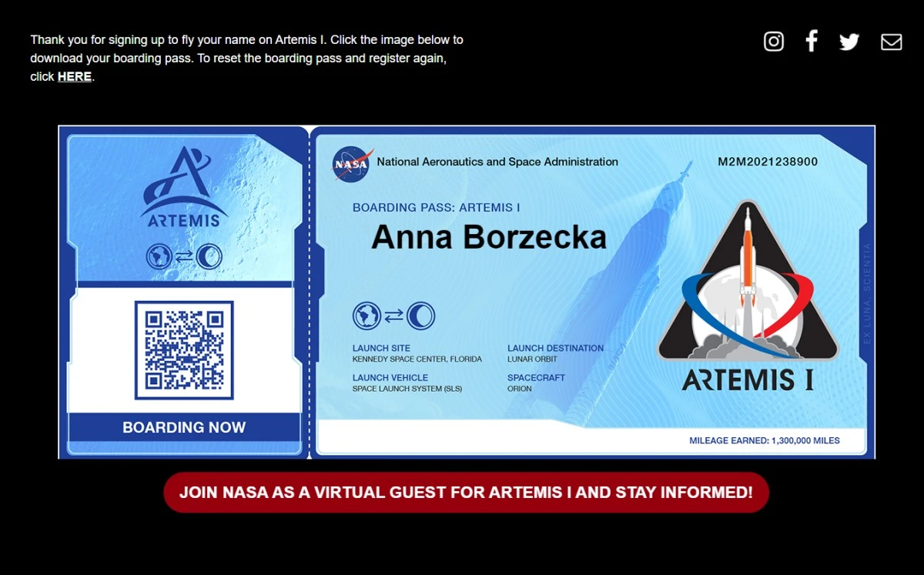Click the QR code on boarding pass
Image resolution: width=924 pixels, height=575 pixels.
(x=184, y=350)
